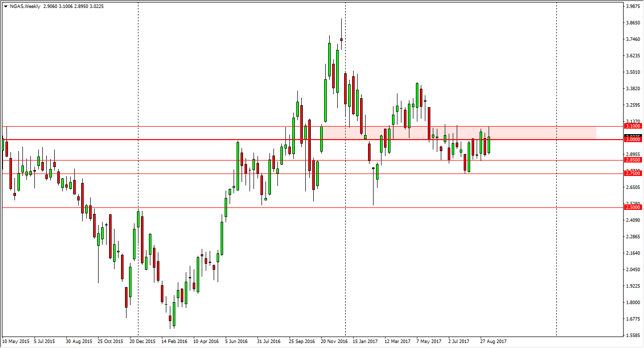
Task: Click the triangle icon beside NGAS,Weekly
Action: [6, 6]
